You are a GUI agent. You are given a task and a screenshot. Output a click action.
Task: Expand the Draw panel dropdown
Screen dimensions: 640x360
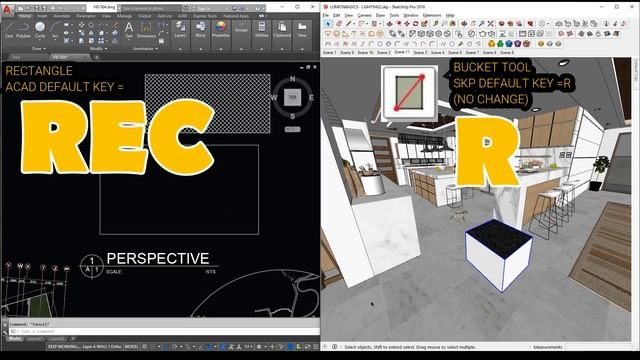[39, 49]
